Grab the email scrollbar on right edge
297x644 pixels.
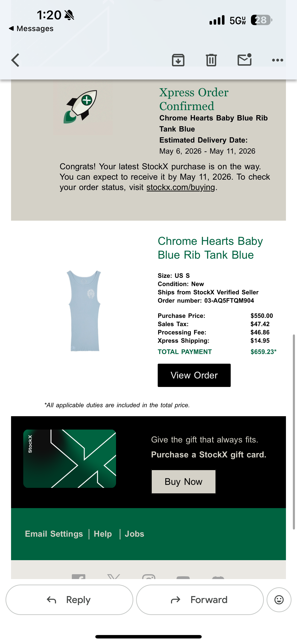pos(294,432)
